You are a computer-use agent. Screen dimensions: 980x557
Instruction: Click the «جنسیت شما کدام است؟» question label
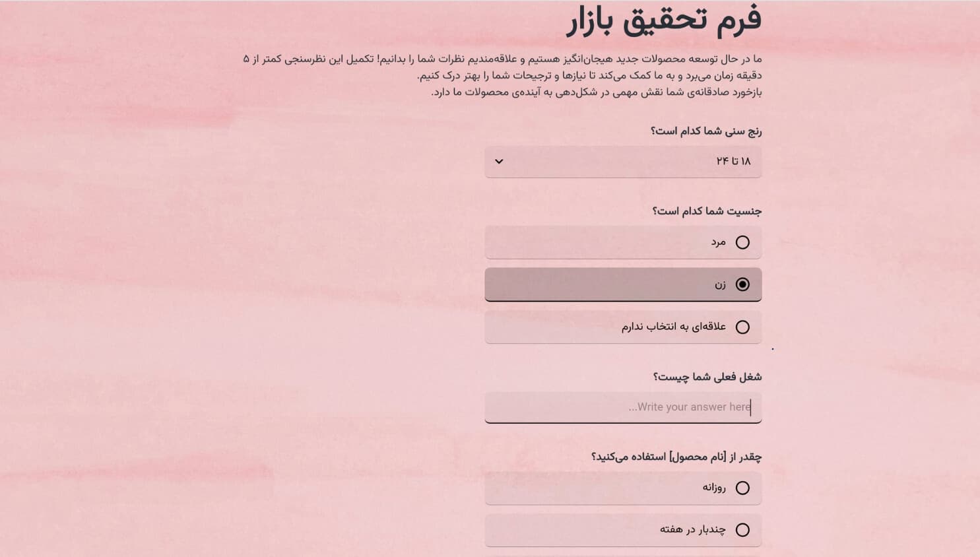click(707, 211)
